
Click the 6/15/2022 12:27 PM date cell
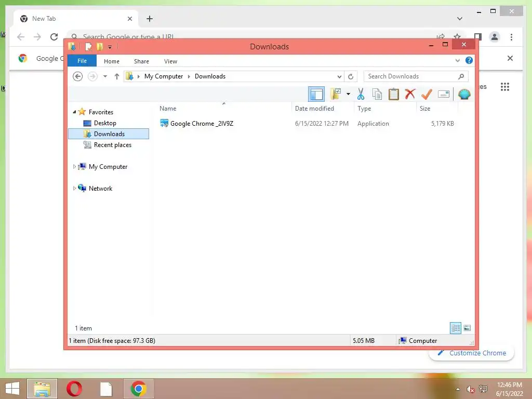tap(322, 124)
